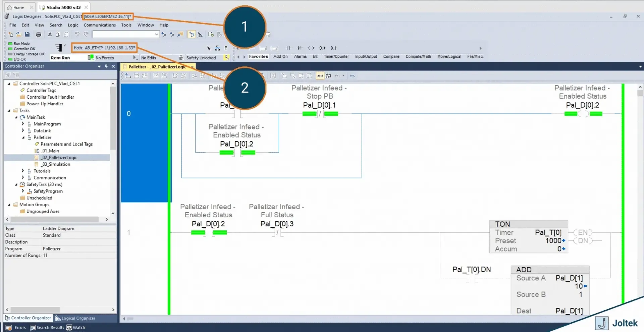Image resolution: width=644 pixels, height=332 pixels.
Task: Click the TON Preset value 1000
Action: [553, 241]
